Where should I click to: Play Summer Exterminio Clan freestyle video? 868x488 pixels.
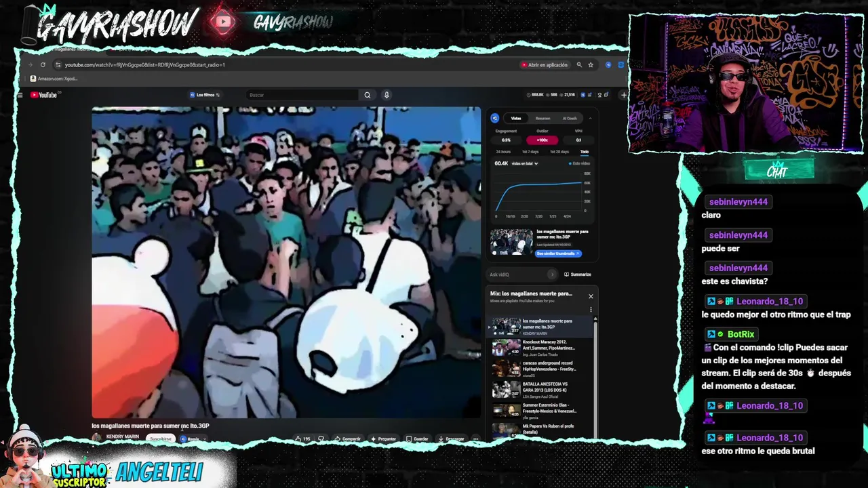(x=540, y=411)
